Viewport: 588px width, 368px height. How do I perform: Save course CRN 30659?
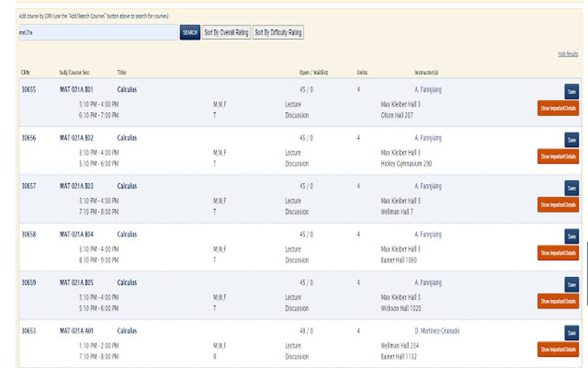click(x=571, y=285)
